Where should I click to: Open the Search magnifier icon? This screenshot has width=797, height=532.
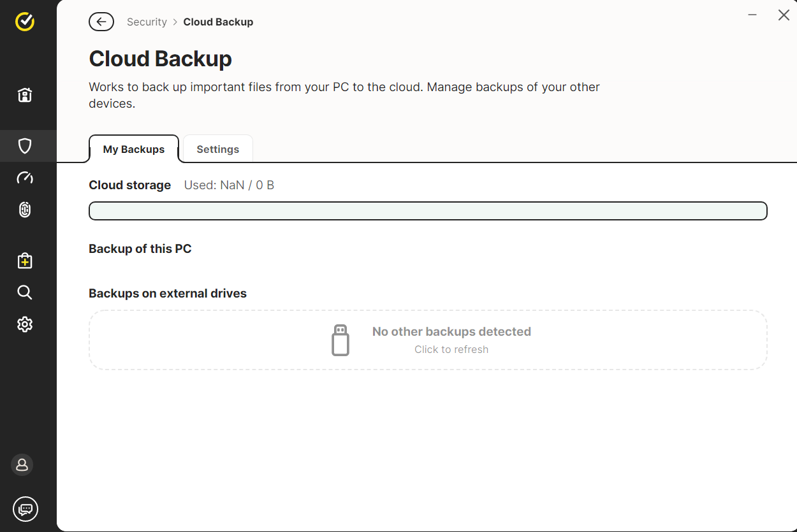click(25, 292)
